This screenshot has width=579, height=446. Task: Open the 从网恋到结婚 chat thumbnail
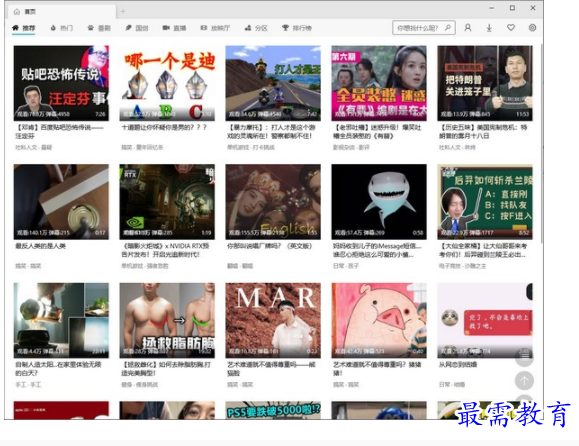(485, 320)
